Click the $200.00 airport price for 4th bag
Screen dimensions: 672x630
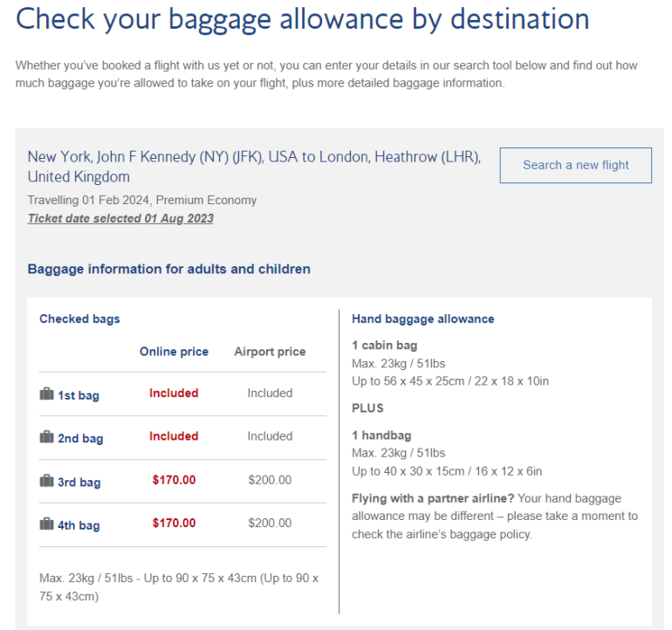pos(270,524)
